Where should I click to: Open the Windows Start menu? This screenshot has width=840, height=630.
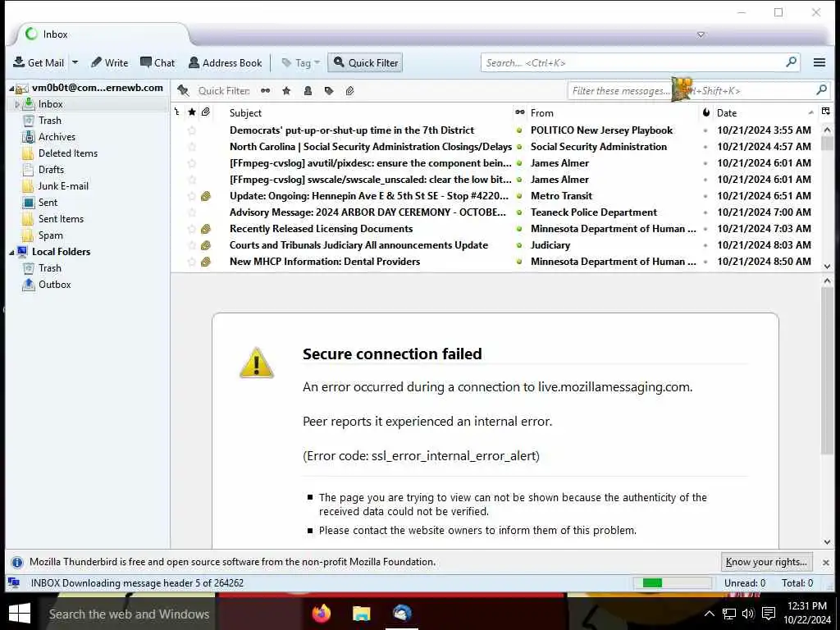[x=20, y=614]
